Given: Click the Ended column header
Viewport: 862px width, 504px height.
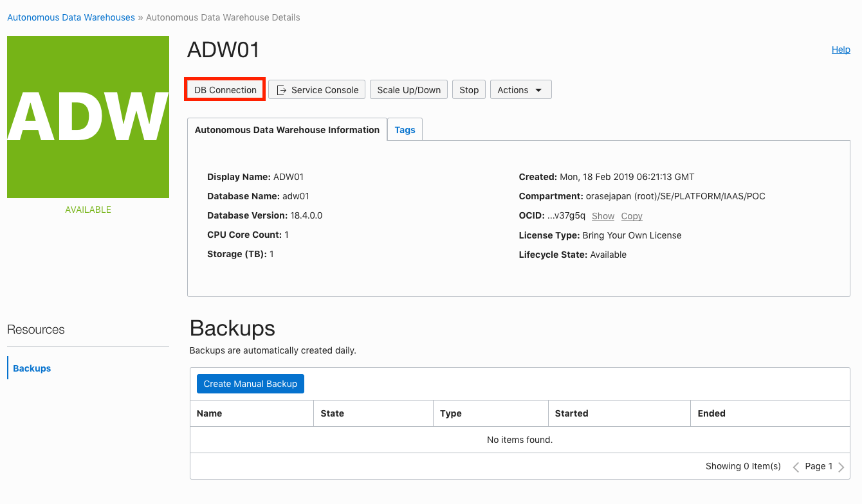Looking at the screenshot, I should pos(711,413).
